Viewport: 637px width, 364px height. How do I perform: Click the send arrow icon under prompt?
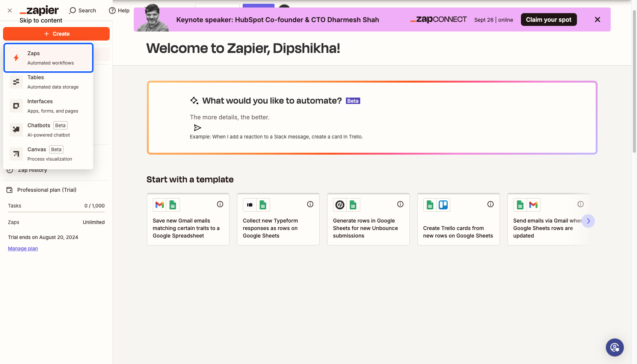198,128
